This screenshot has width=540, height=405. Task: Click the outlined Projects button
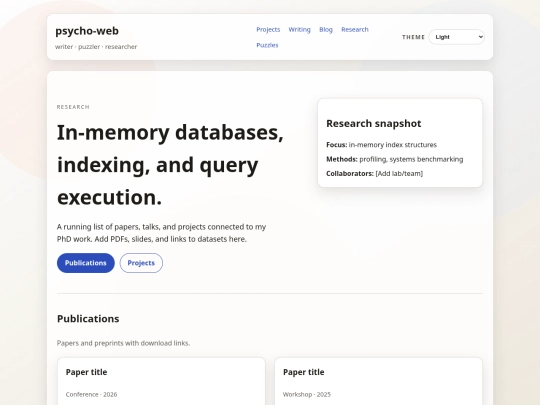pyautogui.click(x=141, y=263)
